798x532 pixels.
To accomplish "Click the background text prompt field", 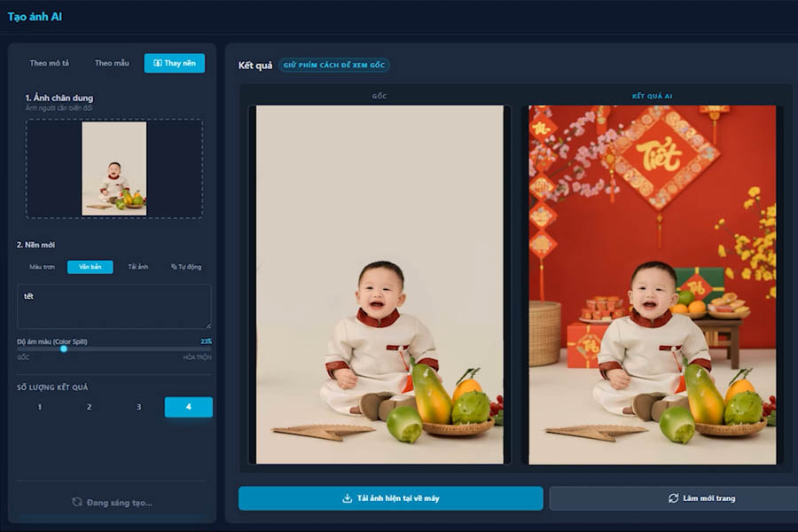I will point(113,307).
